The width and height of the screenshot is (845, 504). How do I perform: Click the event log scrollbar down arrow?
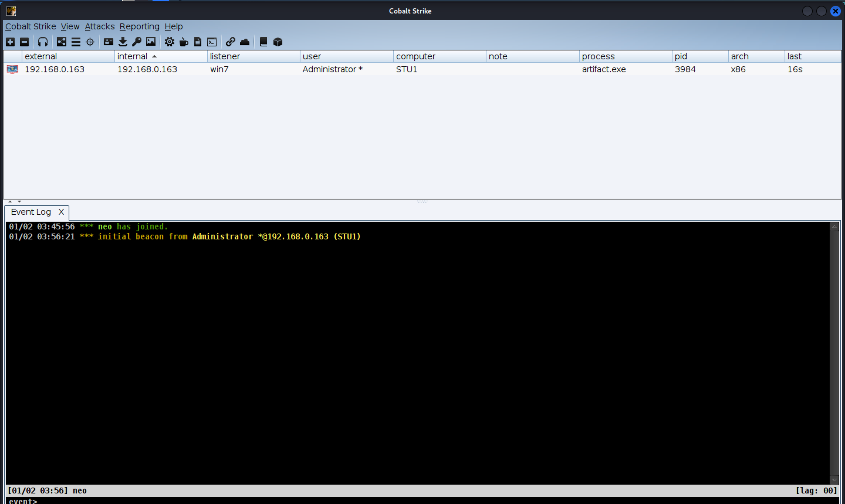click(x=834, y=480)
